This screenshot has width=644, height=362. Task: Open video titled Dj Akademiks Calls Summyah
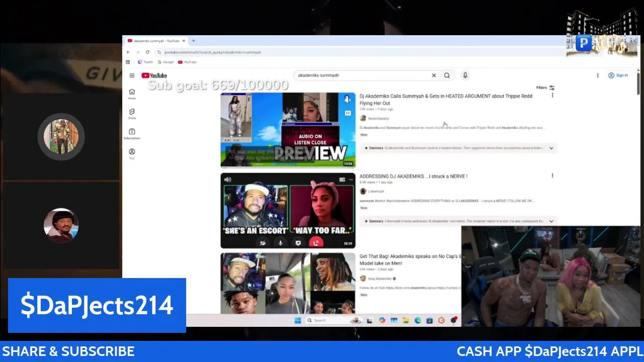446,100
